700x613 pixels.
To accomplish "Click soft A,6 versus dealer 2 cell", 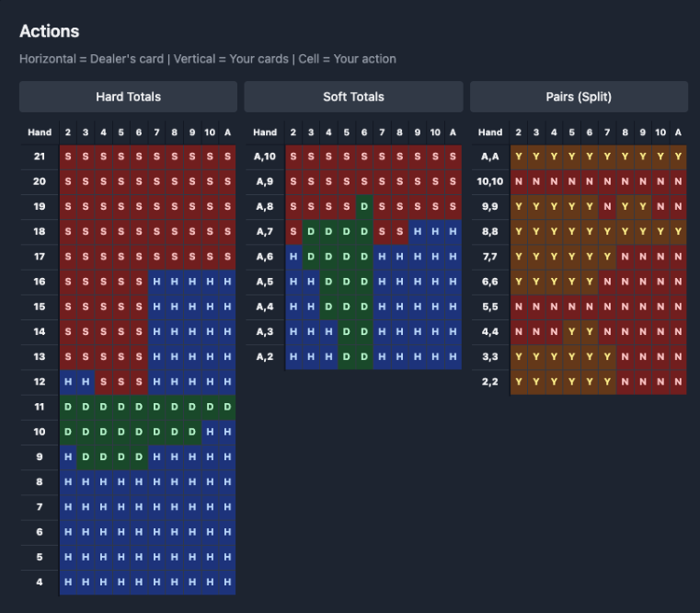I will coord(293,257).
